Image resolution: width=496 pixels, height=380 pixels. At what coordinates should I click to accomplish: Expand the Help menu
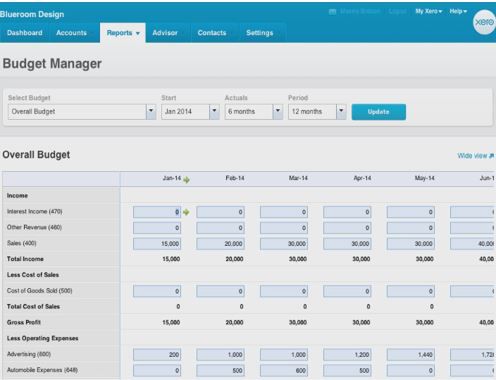click(458, 11)
